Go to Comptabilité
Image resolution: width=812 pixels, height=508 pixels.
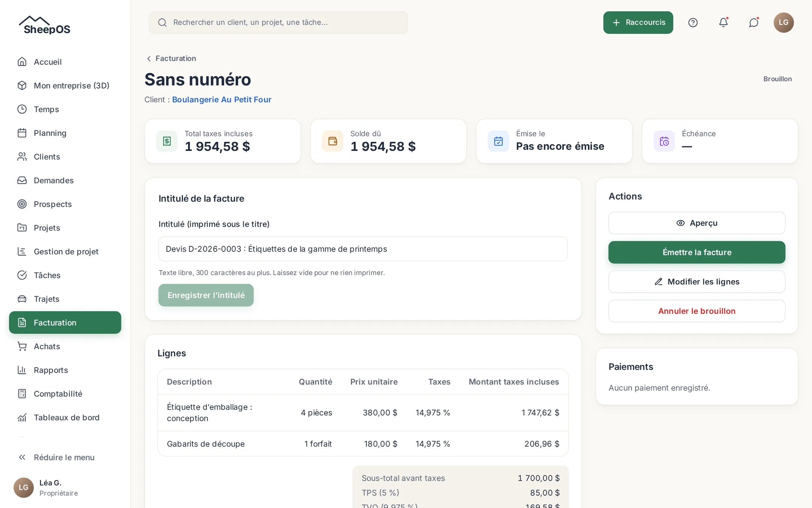[x=65, y=394]
